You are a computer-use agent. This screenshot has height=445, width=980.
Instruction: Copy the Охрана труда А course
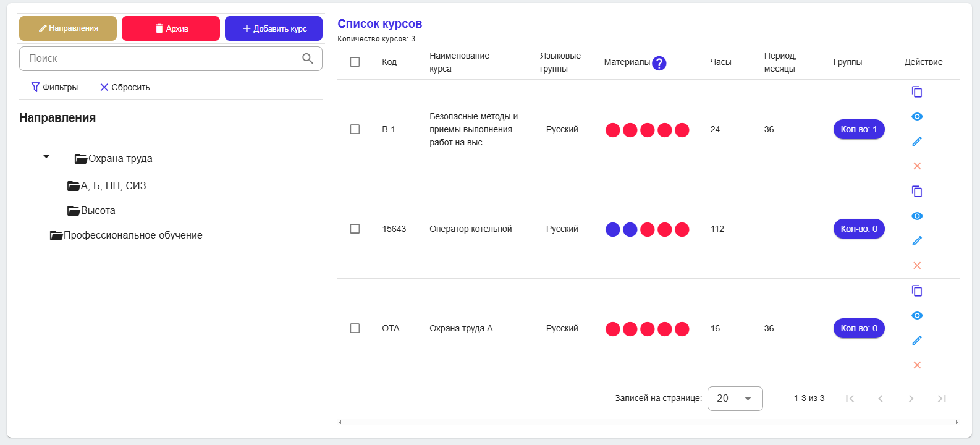coord(917,291)
